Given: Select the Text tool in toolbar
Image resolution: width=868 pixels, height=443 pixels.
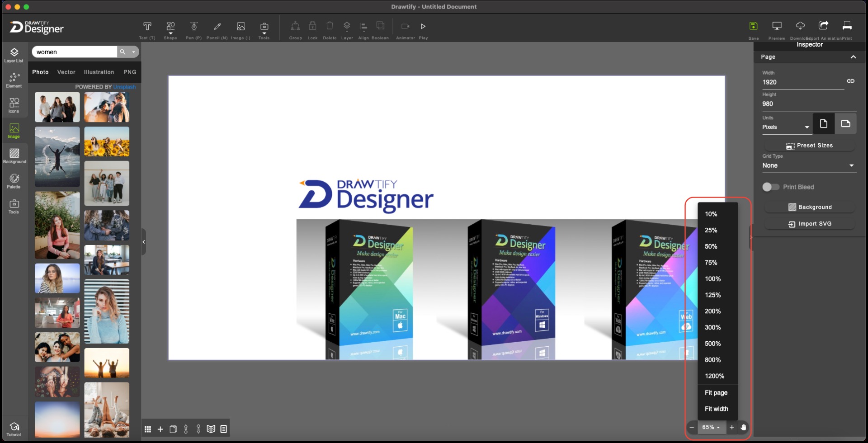Looking at the screenshot, I should pos(147,30).
